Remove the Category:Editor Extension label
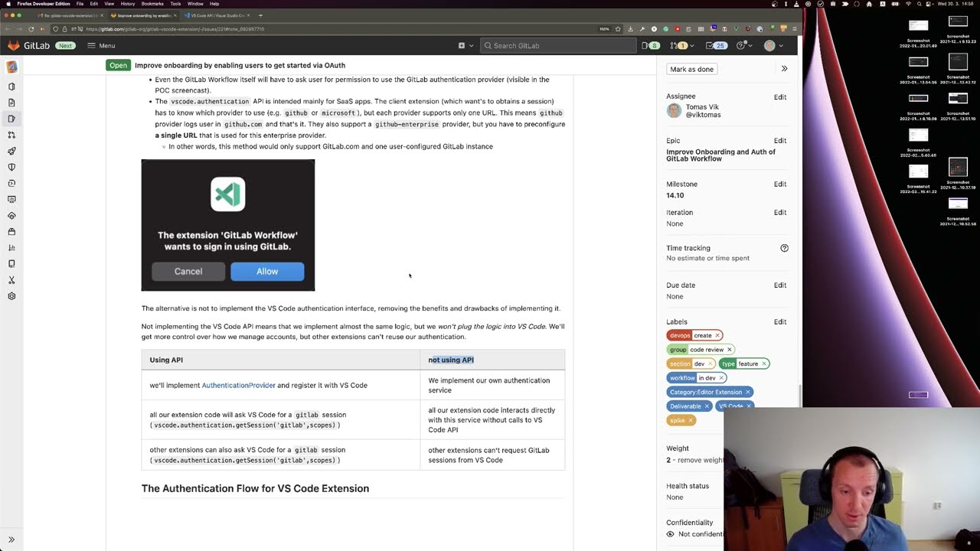 click(747, 392)
